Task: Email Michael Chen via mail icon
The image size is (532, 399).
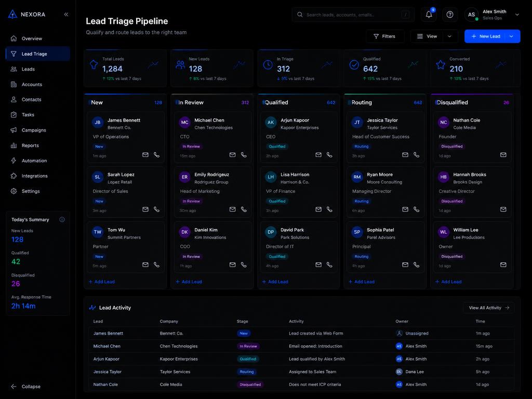Action: [x=232, y=155]
